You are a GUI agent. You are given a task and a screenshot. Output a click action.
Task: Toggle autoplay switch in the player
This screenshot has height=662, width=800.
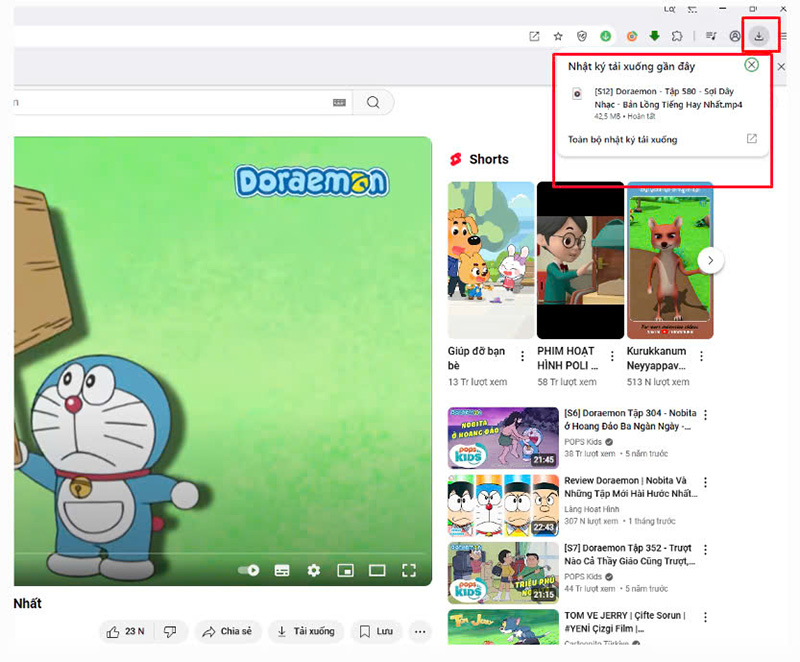click(247, 570)
